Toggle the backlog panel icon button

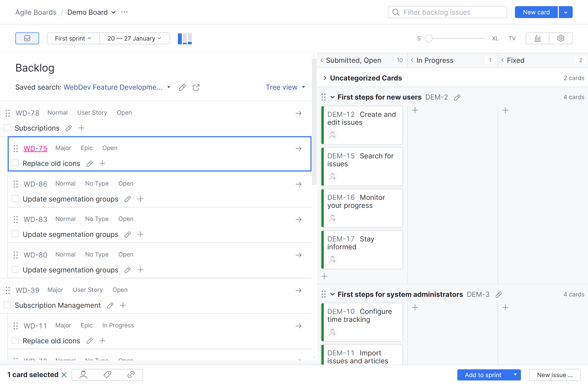pyautogui.click(x=27, y=38)
